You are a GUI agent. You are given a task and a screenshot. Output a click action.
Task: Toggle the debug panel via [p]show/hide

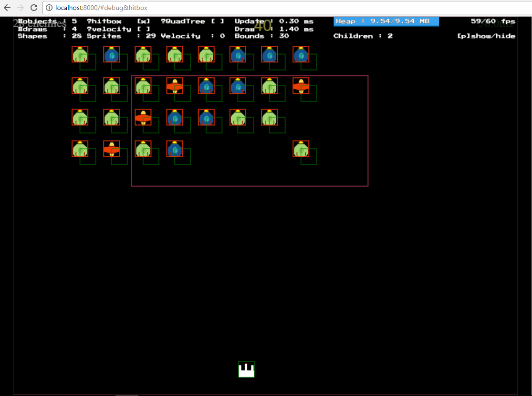click(486, 36)
